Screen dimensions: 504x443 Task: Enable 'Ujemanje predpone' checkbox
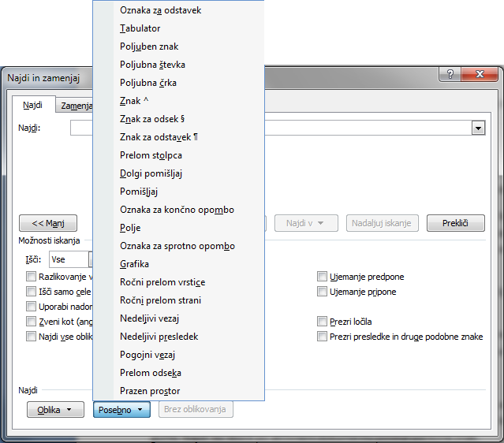[322, 277]
